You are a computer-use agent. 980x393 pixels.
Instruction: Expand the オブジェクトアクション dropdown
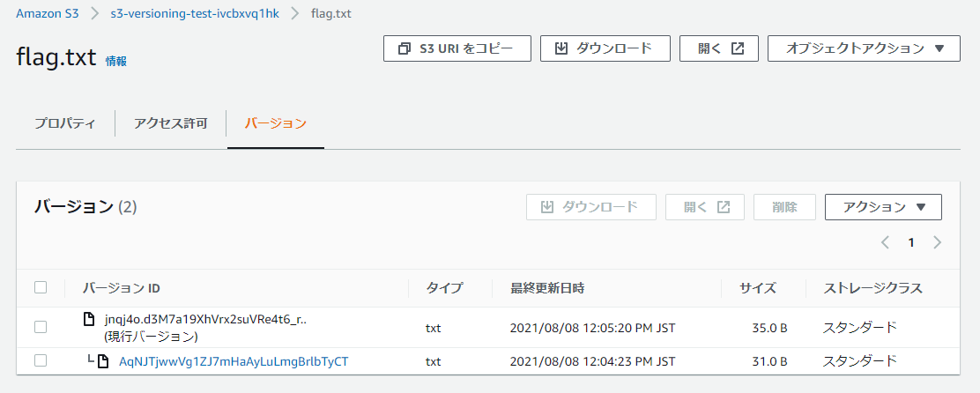(x=864, y=48)
